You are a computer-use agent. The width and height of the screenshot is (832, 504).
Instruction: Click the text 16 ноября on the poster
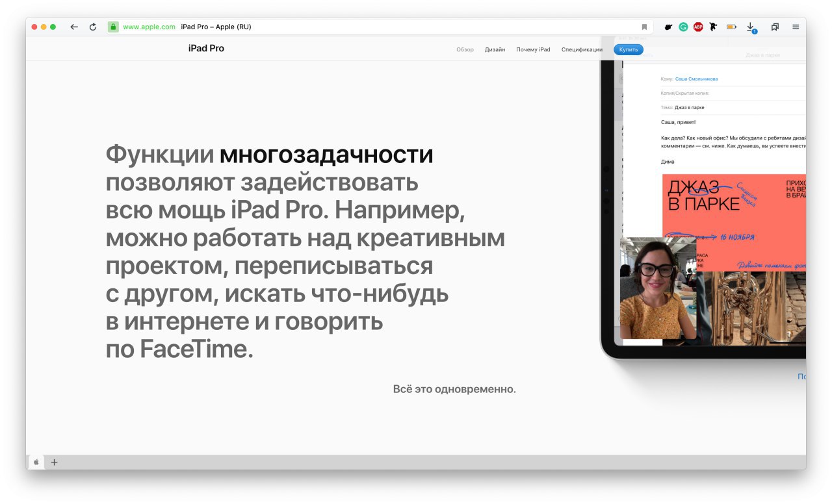pyautogui.click(x=737, y=238)
